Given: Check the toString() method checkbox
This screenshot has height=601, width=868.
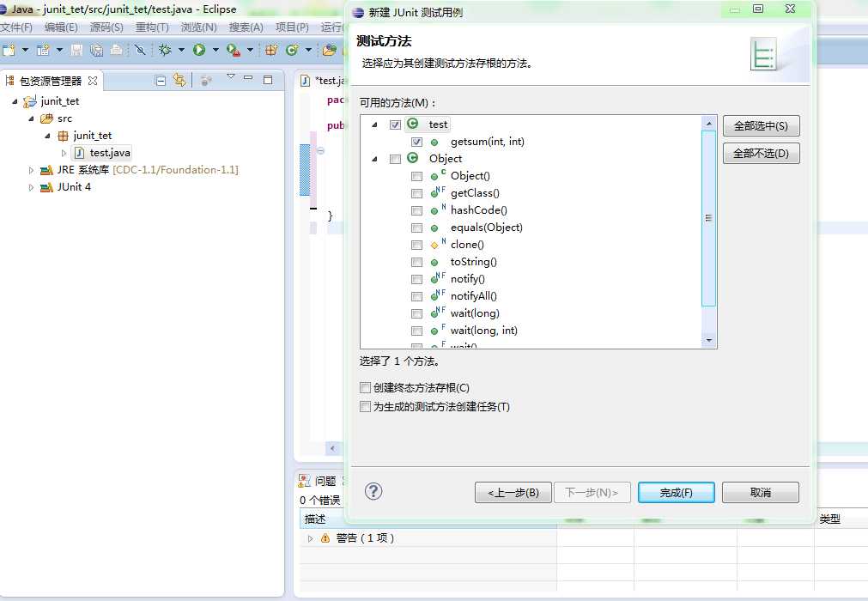Looking at the screenshot, I should (417, 263).
